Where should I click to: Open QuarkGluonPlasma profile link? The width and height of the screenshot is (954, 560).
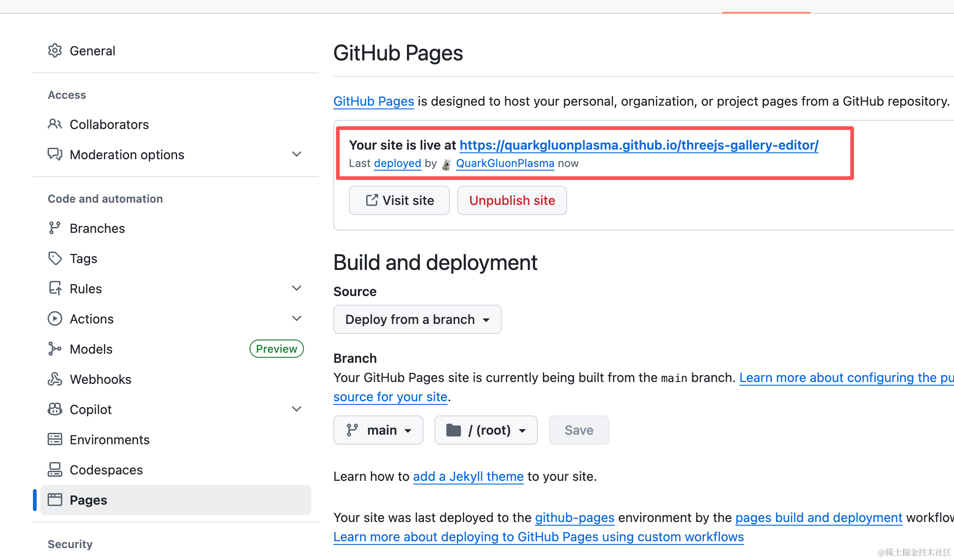click(505, 163)
